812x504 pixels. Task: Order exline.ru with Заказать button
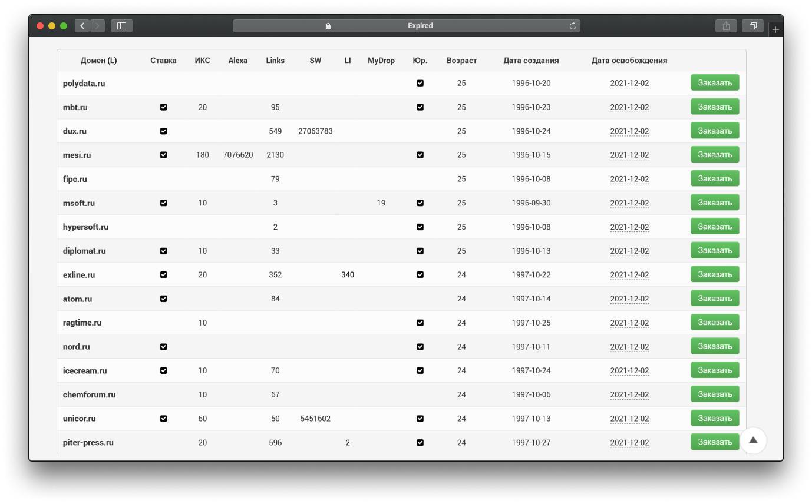(715, 274)
